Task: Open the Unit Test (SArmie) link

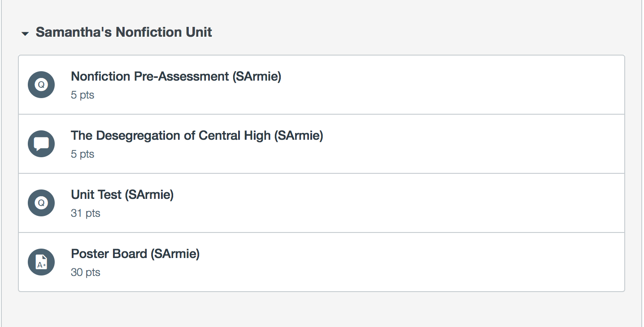Action: point(122,195)
